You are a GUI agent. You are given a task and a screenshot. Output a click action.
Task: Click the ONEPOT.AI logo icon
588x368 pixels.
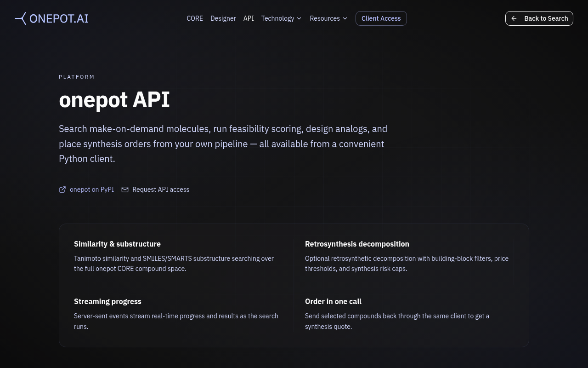(21, 18)
